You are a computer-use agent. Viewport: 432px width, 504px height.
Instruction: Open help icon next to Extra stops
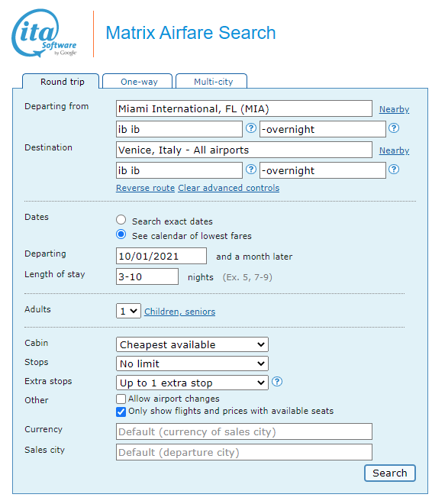coord(277,382)
